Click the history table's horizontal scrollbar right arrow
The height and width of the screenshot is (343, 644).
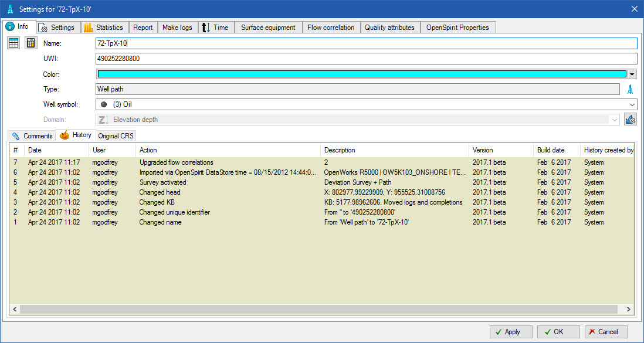click(x=629, y=309)
